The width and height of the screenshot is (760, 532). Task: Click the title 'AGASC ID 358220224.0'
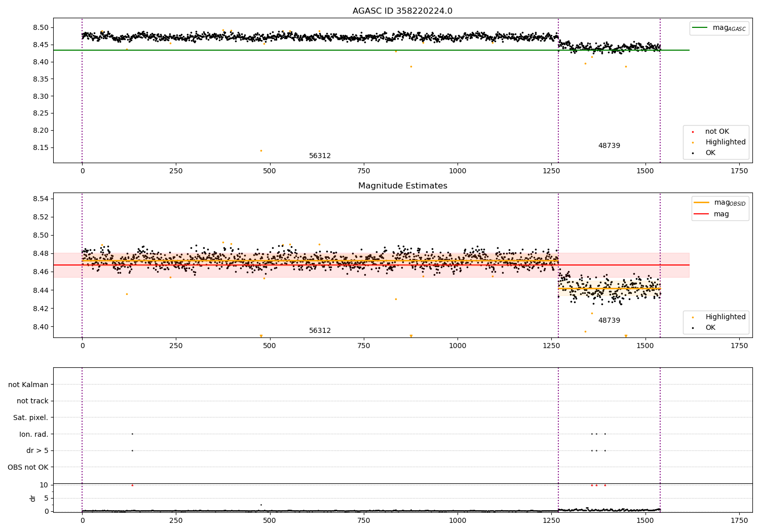coord(402,11)
